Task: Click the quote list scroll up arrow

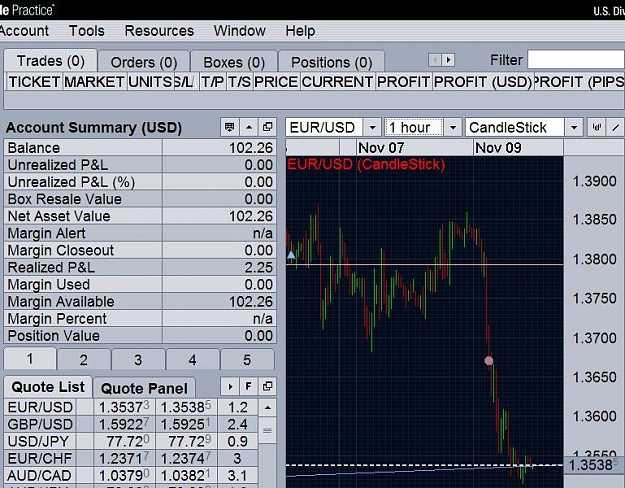Action: (x=267, y=407)
